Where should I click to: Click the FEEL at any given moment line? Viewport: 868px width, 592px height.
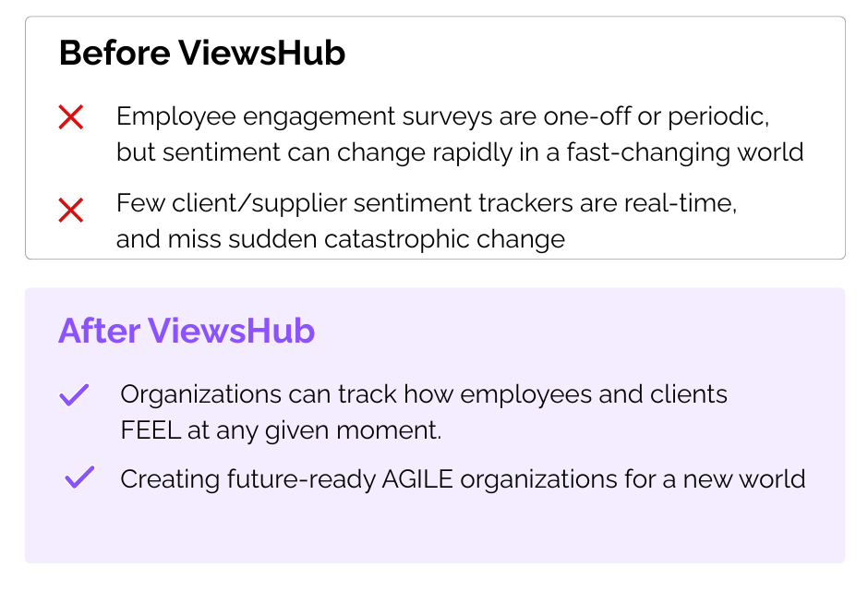(x=282, y=430)
